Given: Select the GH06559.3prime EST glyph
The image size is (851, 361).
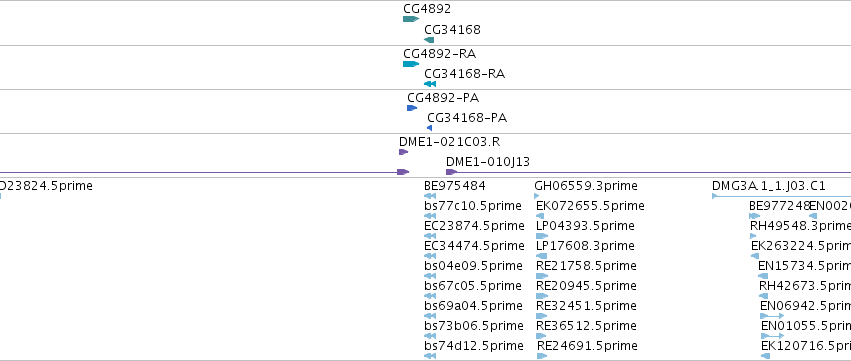Looking at the screenshot, I should (x=537, y=196).
